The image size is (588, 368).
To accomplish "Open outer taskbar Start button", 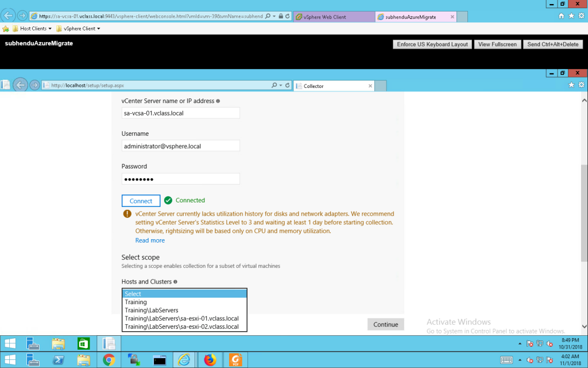I will (x=10, y=360).
